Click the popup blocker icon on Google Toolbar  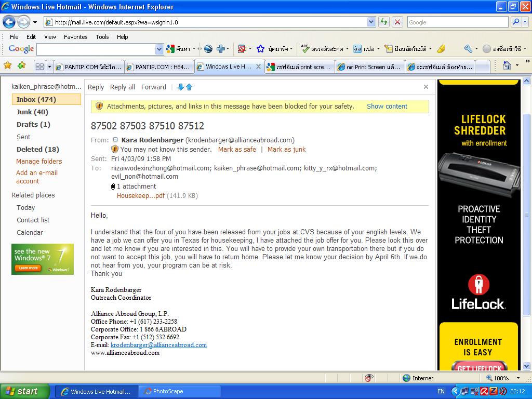(x=242, y=49)
